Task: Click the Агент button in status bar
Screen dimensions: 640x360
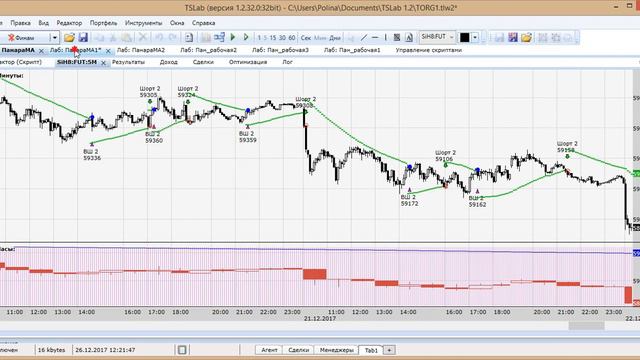Action: [269, 350]
